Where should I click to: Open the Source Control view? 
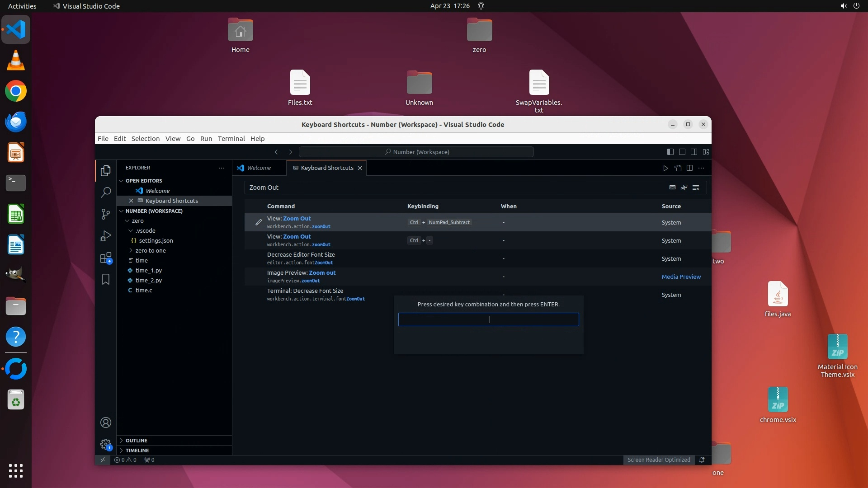(x=105, y=214)
